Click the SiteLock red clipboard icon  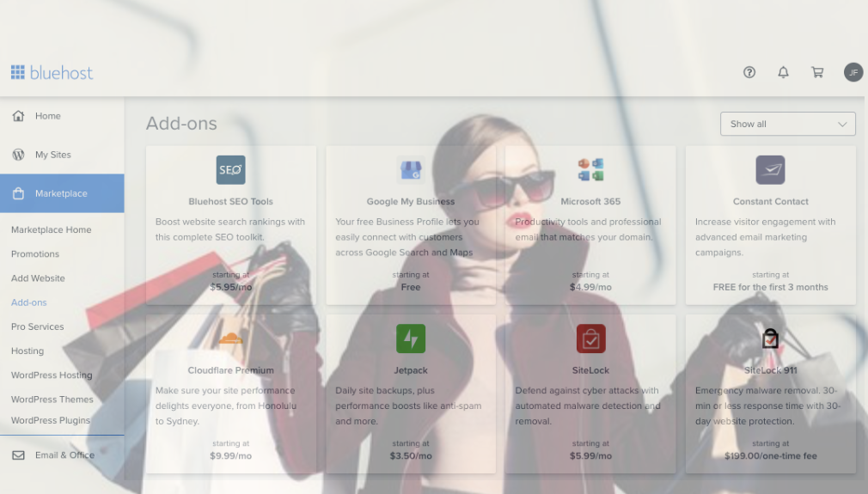[590, 338]
